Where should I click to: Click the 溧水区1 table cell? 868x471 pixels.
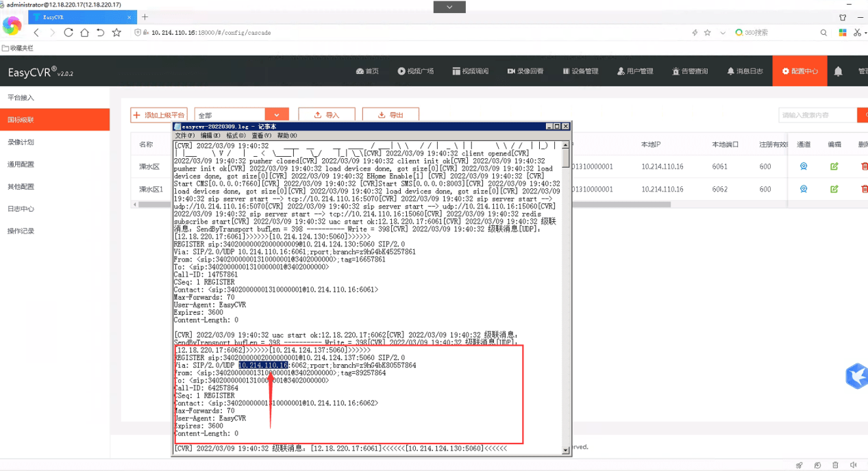click(x=151, y=189)
